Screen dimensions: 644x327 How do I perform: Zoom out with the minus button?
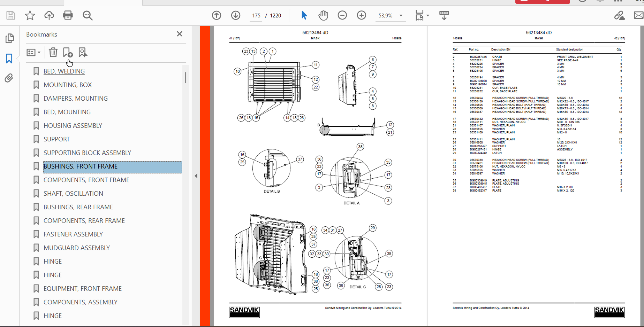[x=342, y=15]
